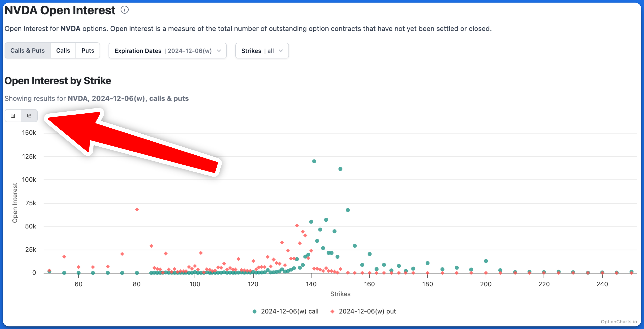The image size is (644, 329).
Task: Switch to bar chart view
Action: pyautogui.click(x=13, y=116)
